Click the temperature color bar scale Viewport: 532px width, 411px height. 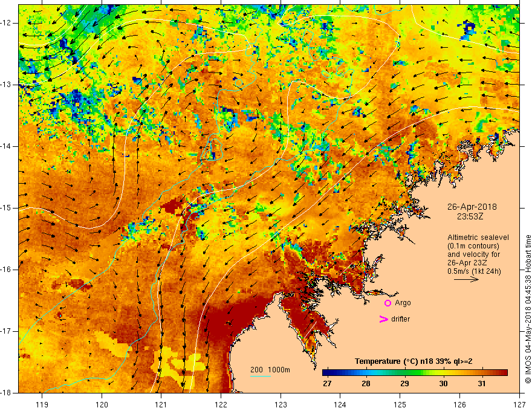click(415, 373)
